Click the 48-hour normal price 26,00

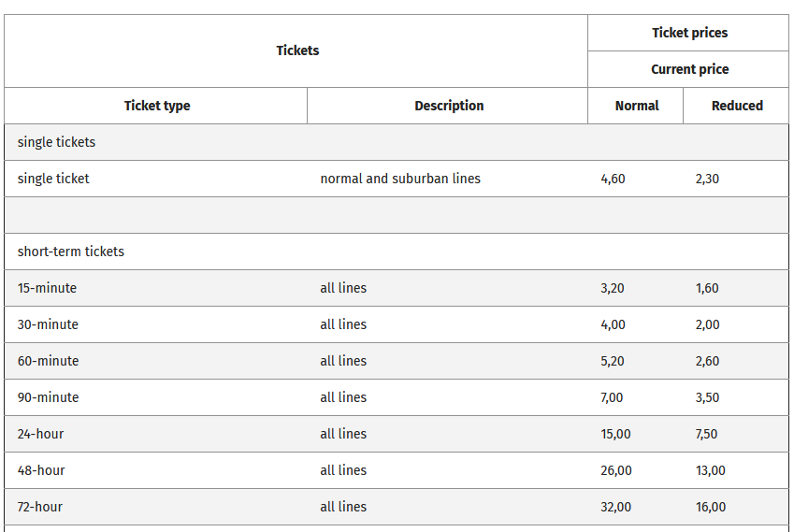pos(616,470)
